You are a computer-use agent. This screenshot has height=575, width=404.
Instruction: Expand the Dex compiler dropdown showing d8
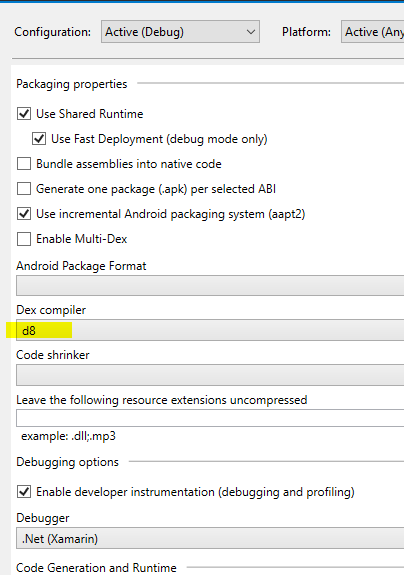[x=210, y=330]
